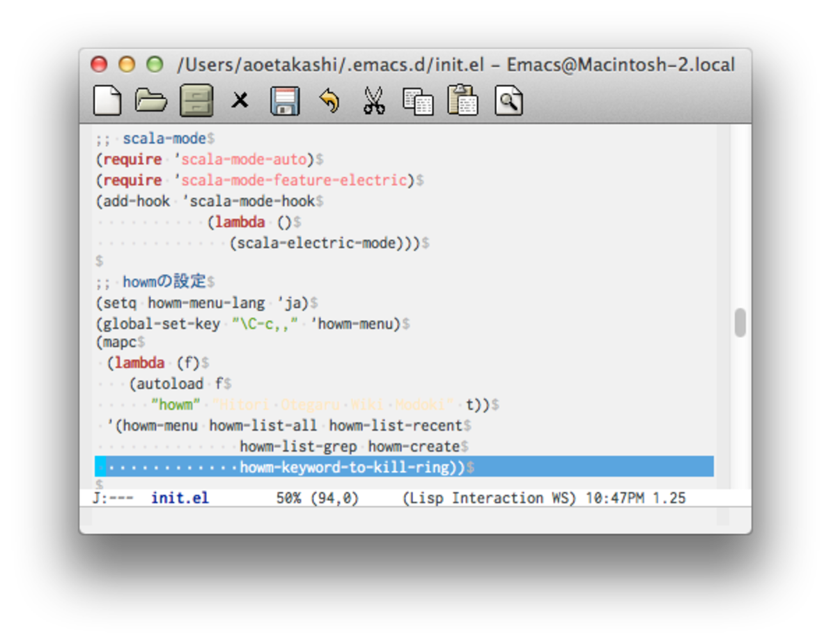Click the vertical scrollbar thumb
This screenshot has height=644, width=831.
740,323
